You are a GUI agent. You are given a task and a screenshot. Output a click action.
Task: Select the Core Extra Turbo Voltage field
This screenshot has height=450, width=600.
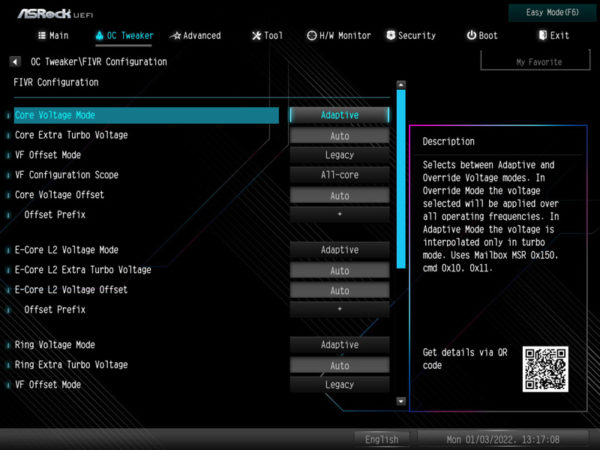click(x=339, y=135)
